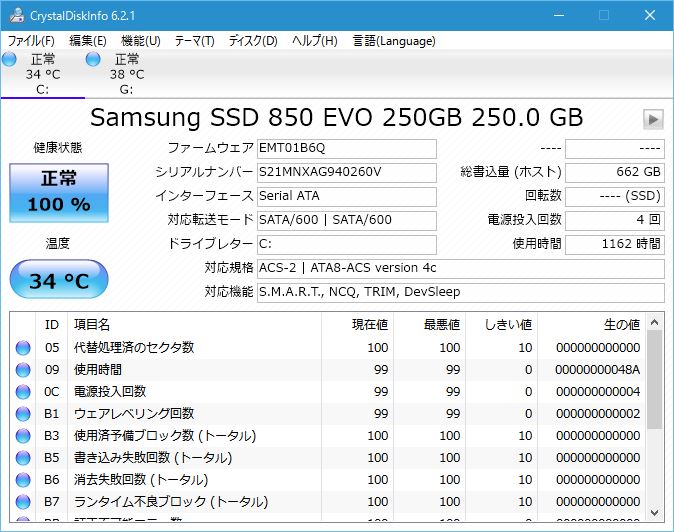Click status orb of row B3 使用済予備ブロック数
This screenshot has width=674, height=532.
pyautogui.click(x=23, y=436)
